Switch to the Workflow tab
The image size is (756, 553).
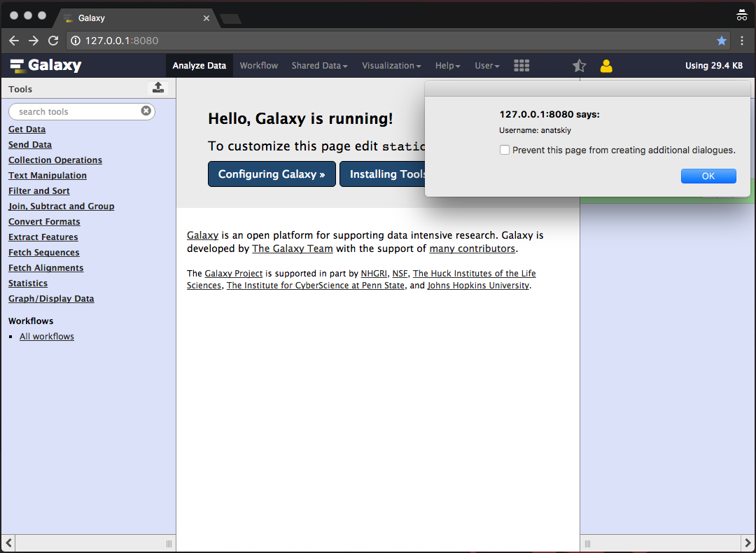pos(258,66)
